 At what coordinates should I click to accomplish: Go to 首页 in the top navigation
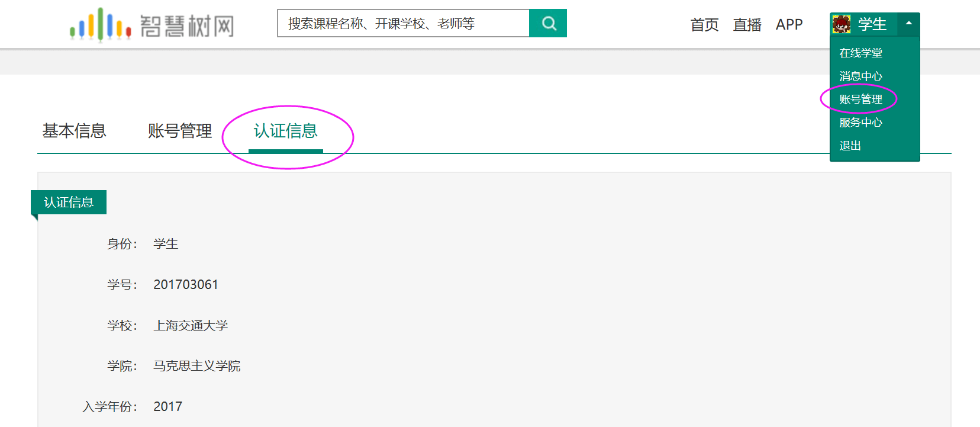pyautogui.click(x=704, y=25)
